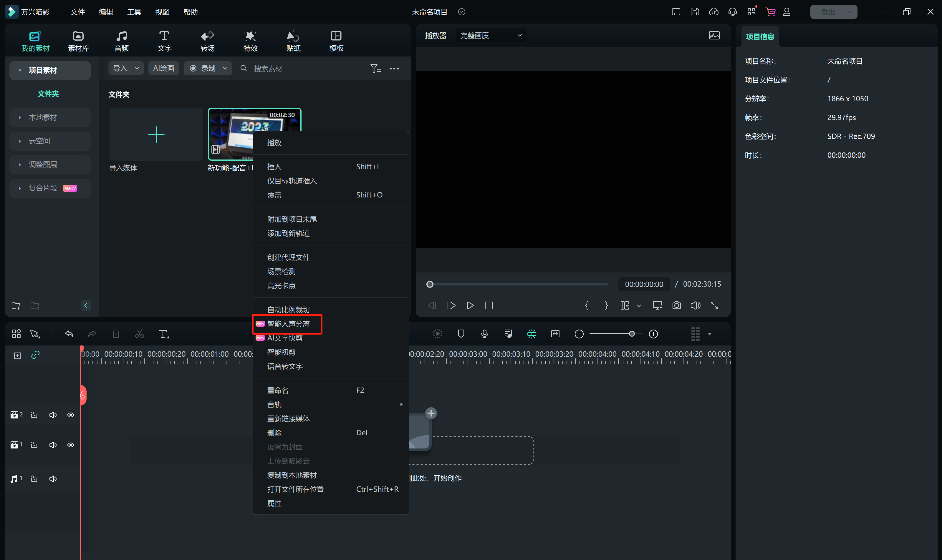Toggle lock on video track 1
The height and width of the screenshot is (560, 942).
(x=34, y=445)
